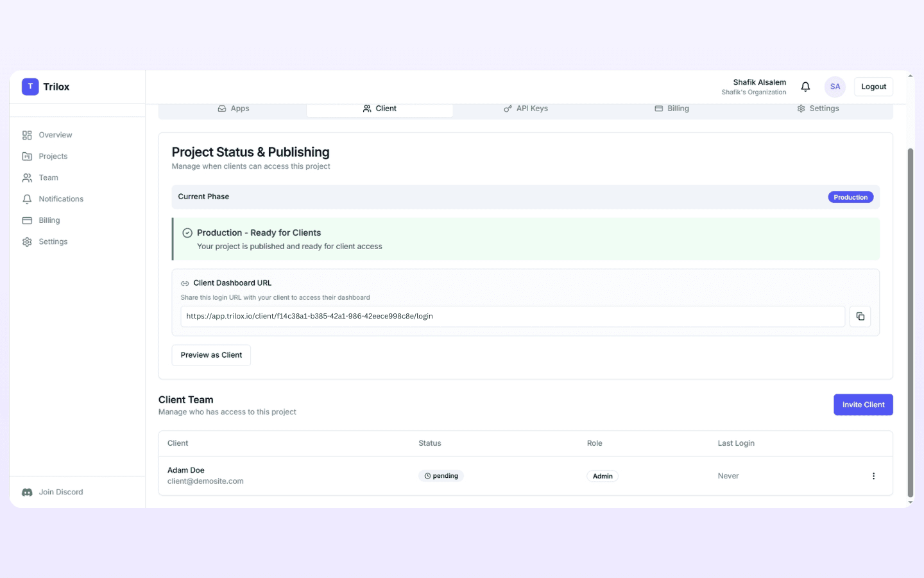
Task: Switch to the API Keys tab
Action: click(x=526, y=109)
